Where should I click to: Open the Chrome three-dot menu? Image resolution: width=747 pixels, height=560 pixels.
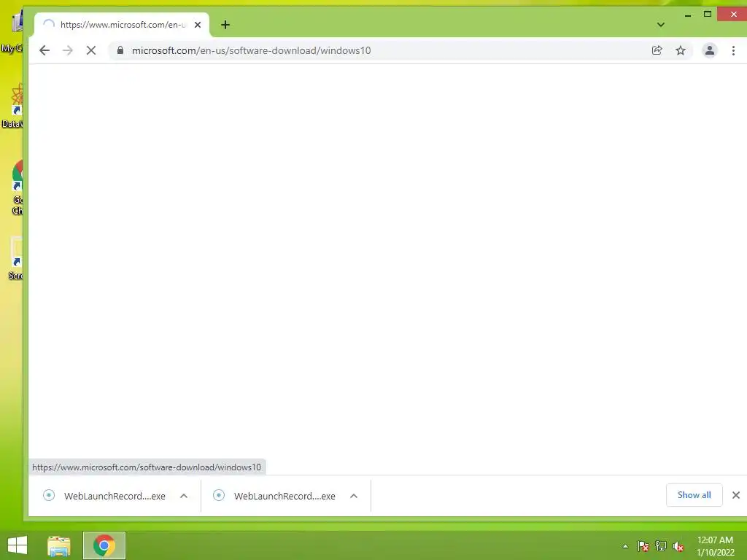click(x=733, y=50)
